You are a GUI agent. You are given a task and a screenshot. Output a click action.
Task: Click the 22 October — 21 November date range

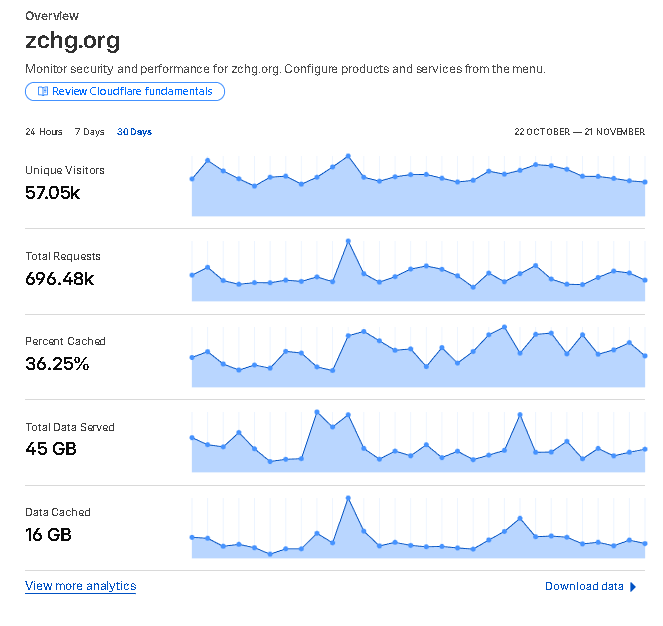(579, 132)
